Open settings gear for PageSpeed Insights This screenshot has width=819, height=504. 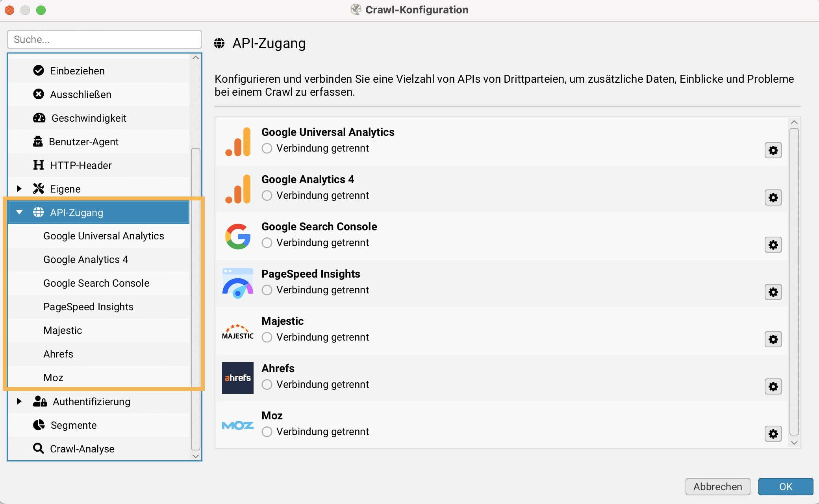coord(773,292)
